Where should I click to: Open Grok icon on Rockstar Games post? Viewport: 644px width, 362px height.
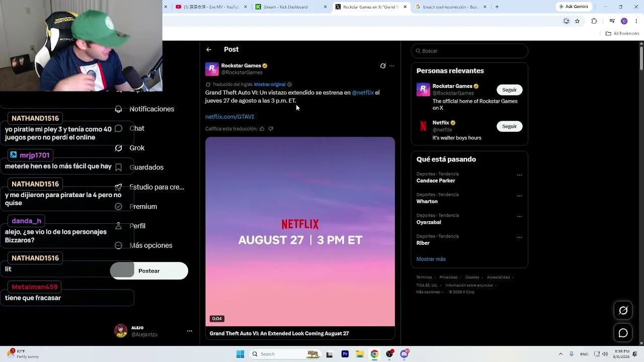tap(383, 66)
